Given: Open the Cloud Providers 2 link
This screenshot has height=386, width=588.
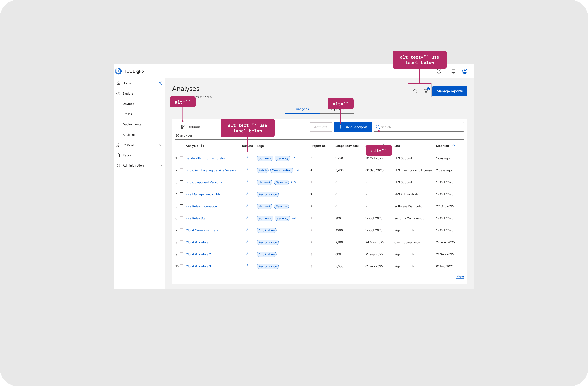Looking at the screenshot, I should (x=198, y=254).
